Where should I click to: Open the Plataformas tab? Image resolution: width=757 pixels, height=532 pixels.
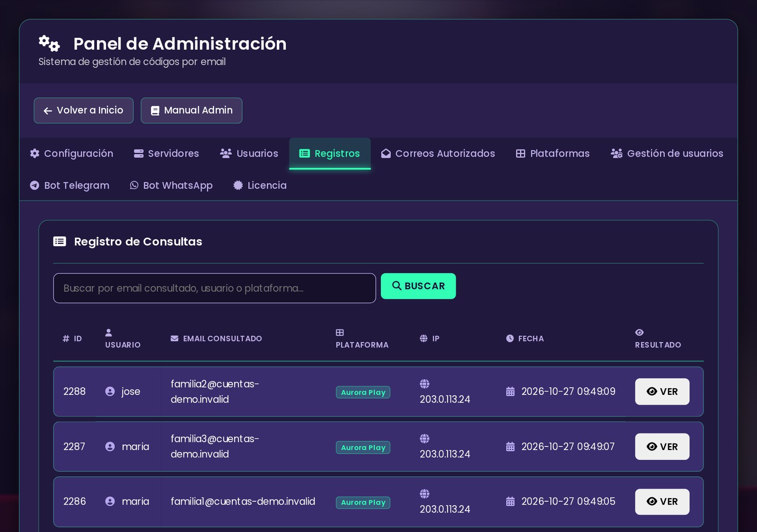tap(553, 154)
